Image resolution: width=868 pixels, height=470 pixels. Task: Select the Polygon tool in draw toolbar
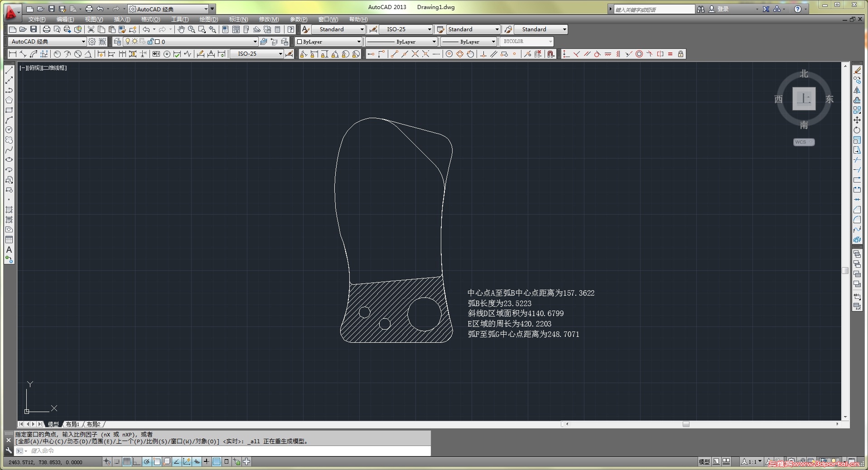pyautogui.click(x=9, y=100)
